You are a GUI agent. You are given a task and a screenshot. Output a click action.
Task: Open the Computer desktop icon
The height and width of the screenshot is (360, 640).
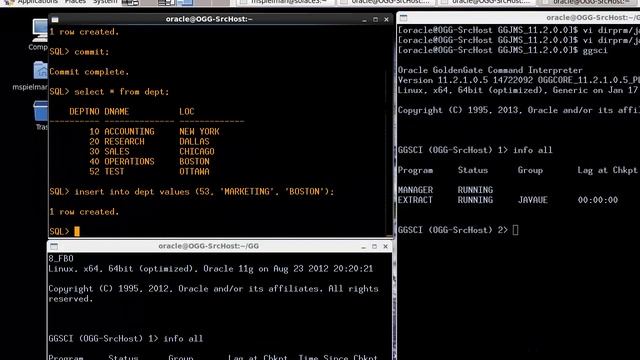39,35
